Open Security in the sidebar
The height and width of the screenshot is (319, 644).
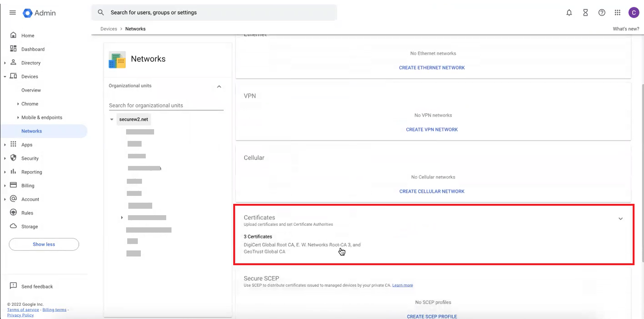point(30,158)
